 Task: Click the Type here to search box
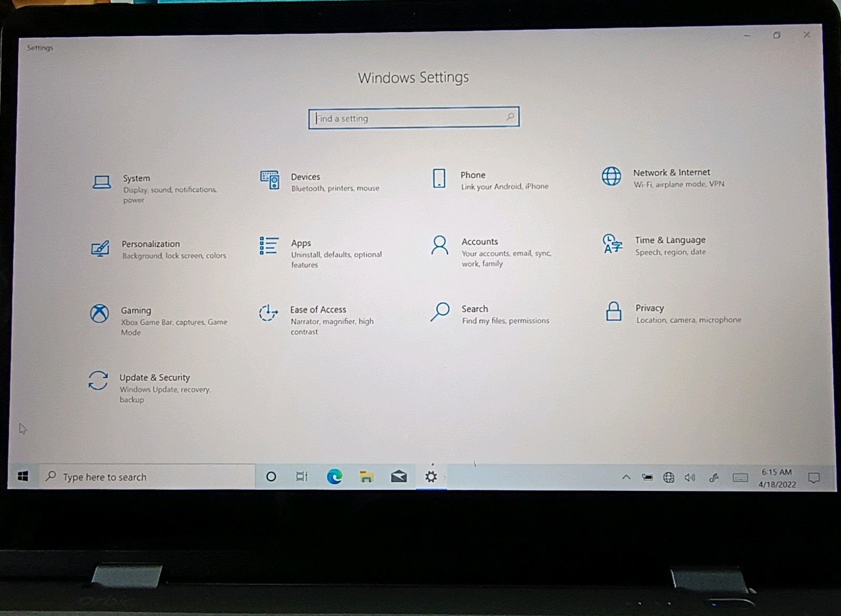click(x=147, y=477)
